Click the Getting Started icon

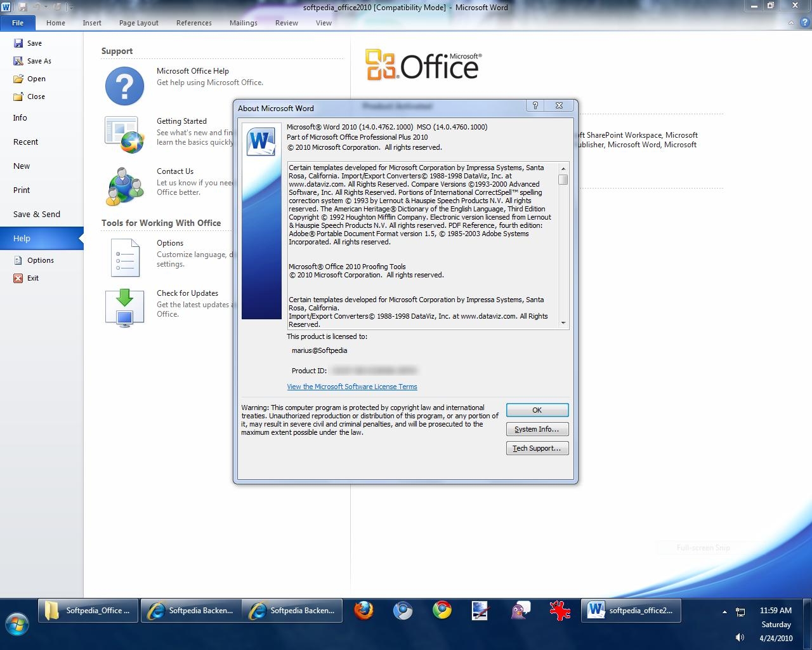(x=124, y=135)
